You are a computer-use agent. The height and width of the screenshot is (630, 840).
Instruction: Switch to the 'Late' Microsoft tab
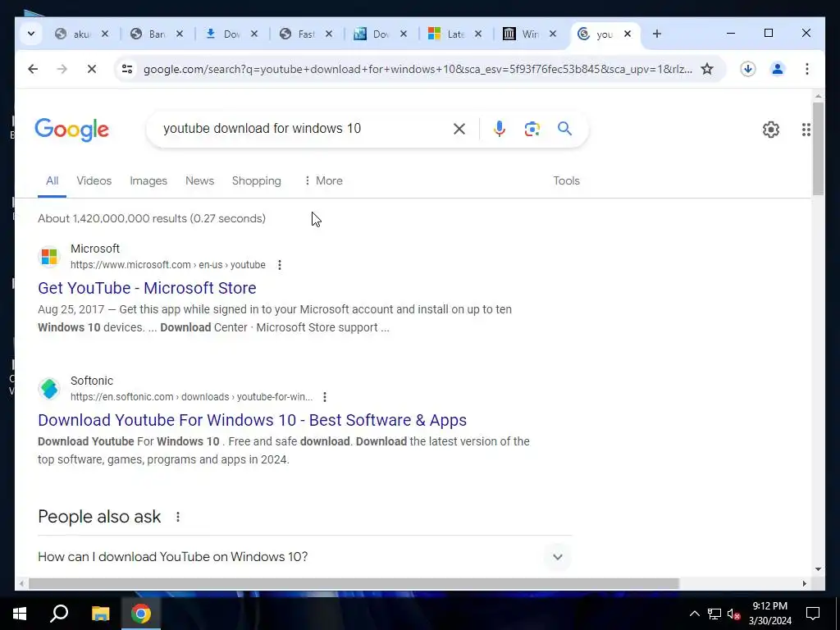[455, 34]
